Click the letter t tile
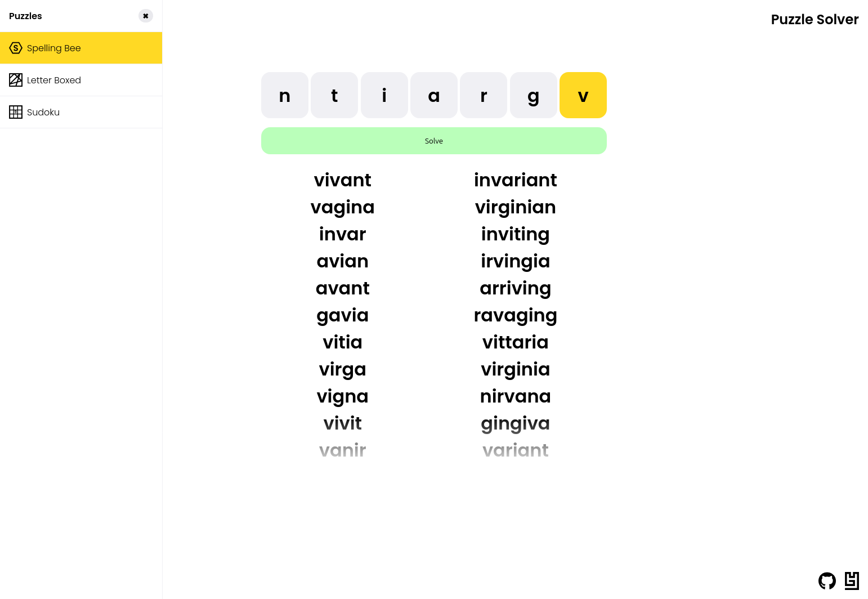Viewport: 868px width, 599px height. (x=334, y=95)
